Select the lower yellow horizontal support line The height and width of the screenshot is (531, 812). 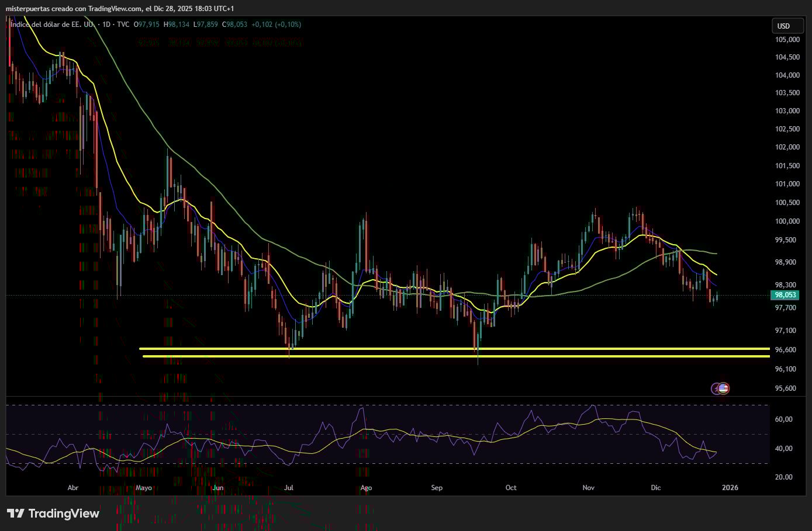coord(456,356)
